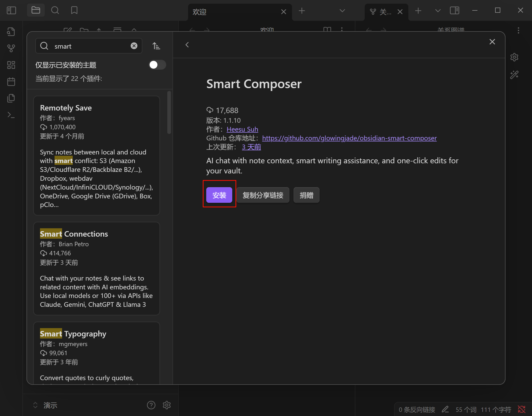Click the purple 安装 install button
This screenshot has width=532, height=416.
coord(219,195)
